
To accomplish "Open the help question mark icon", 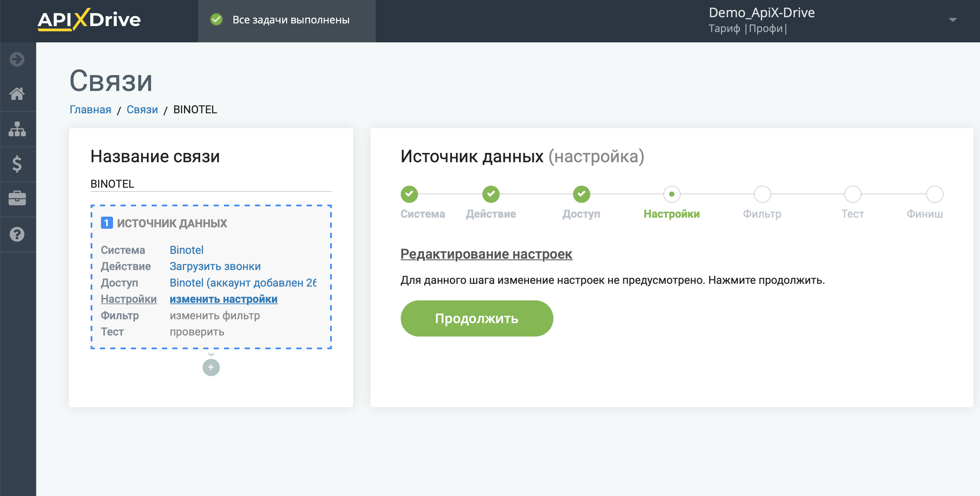I will pos(17,234).
